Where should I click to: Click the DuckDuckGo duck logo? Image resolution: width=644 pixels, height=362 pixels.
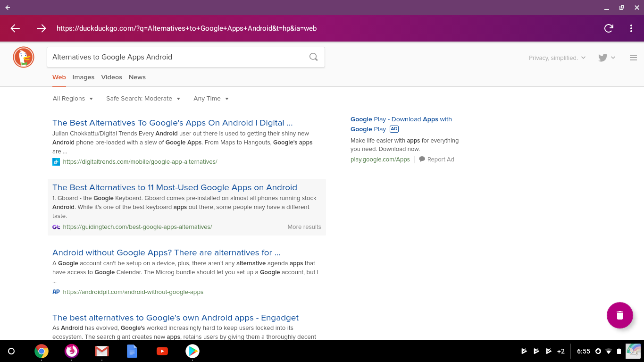(24, 58)
